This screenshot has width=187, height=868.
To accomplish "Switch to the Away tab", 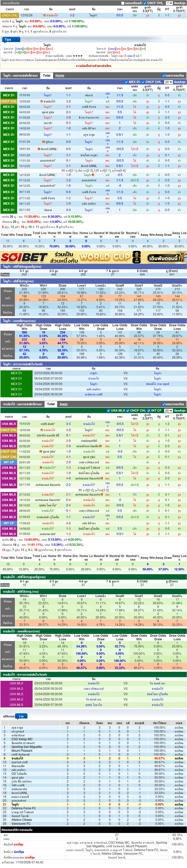I will point(64,404).
